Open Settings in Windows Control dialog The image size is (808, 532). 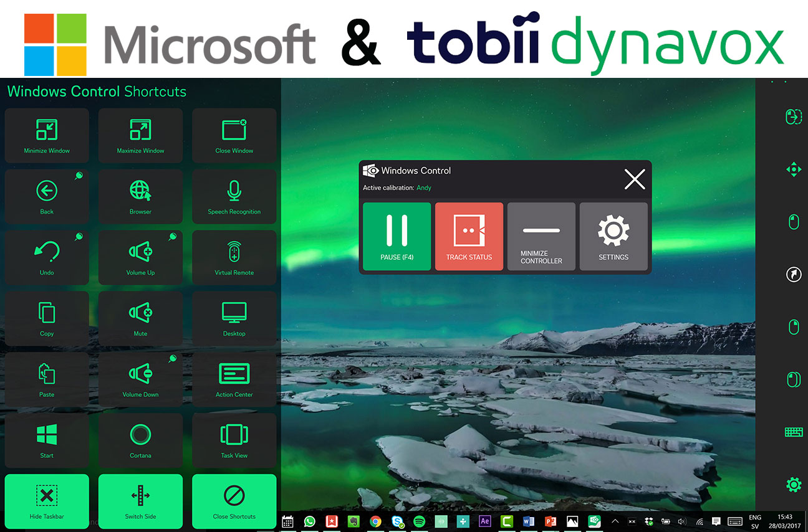pyautogui.click(x=613, y=237)
